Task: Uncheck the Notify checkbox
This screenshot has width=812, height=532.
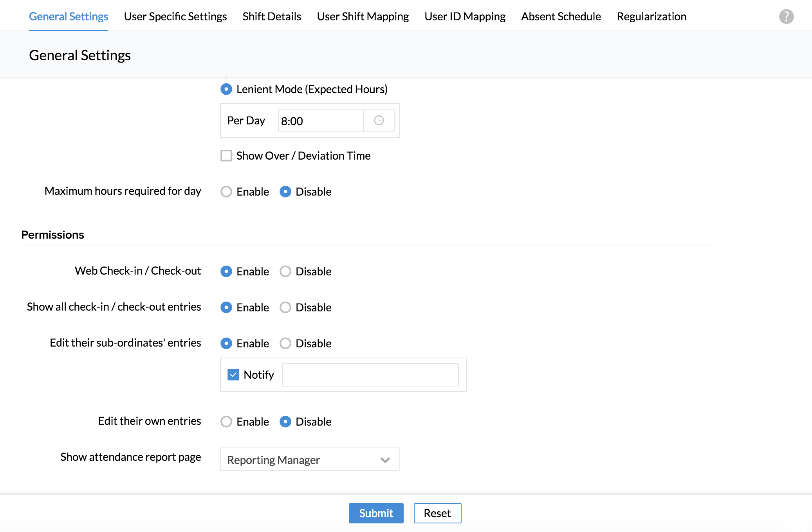Action: pos(233,375)
